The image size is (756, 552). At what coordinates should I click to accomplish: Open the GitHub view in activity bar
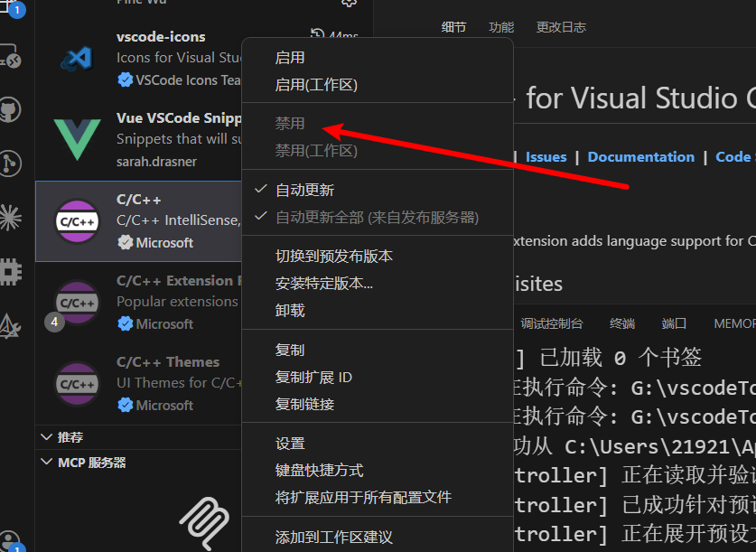click(x=10, y=110)
